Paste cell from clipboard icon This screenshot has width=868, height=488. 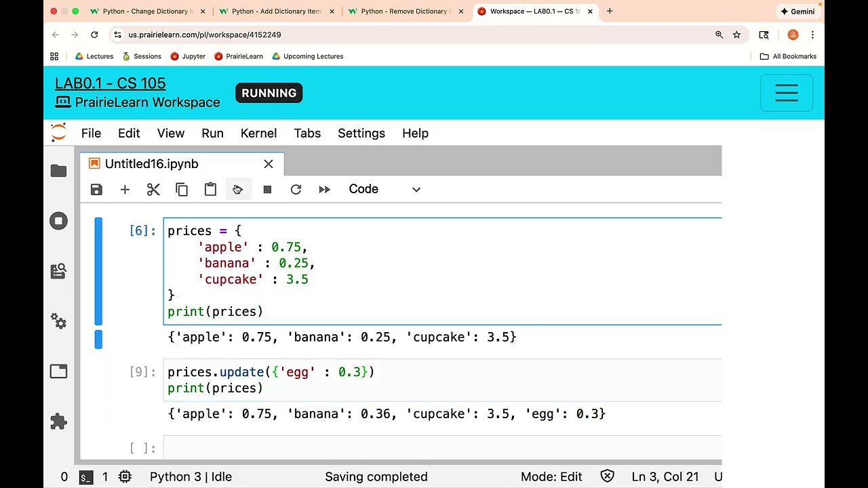click(210, 190)
